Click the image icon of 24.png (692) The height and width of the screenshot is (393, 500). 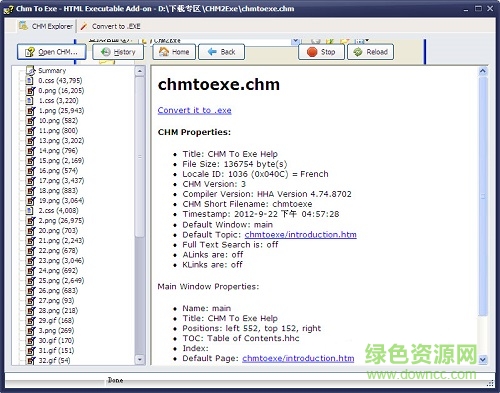30,271
